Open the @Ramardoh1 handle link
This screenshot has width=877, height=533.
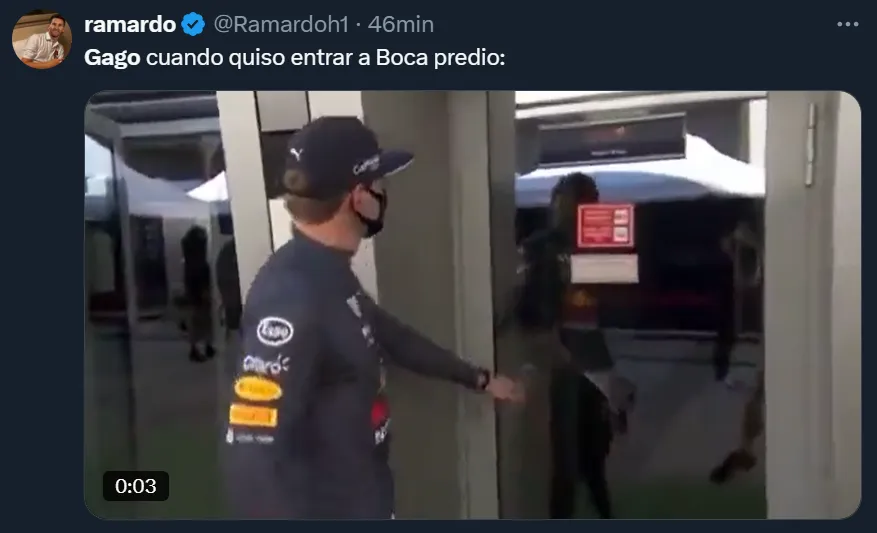(281, 24)
